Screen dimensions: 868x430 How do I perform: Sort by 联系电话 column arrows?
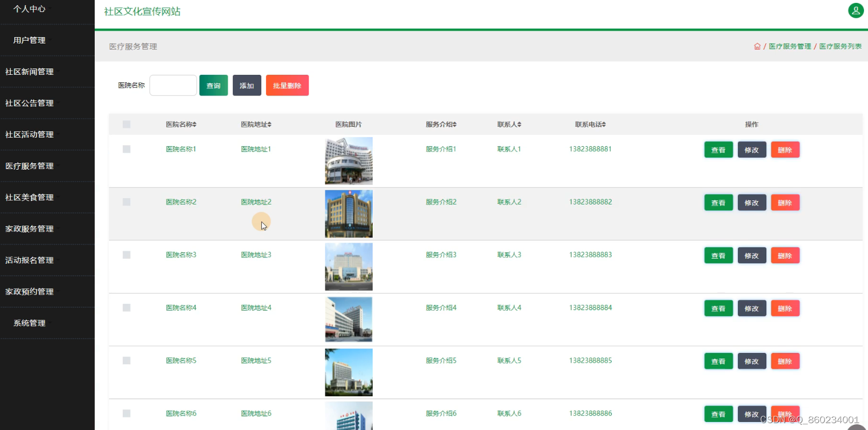(x=604, y=124)
